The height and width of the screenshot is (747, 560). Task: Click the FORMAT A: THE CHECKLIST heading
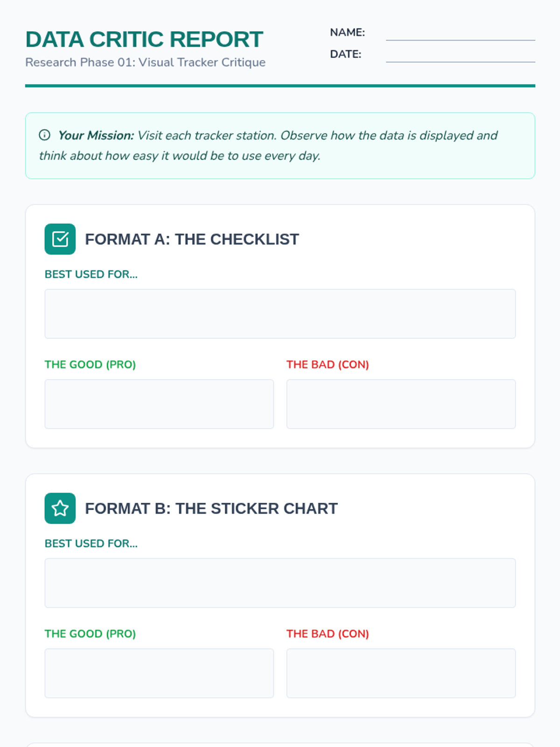tap(192, 239)
